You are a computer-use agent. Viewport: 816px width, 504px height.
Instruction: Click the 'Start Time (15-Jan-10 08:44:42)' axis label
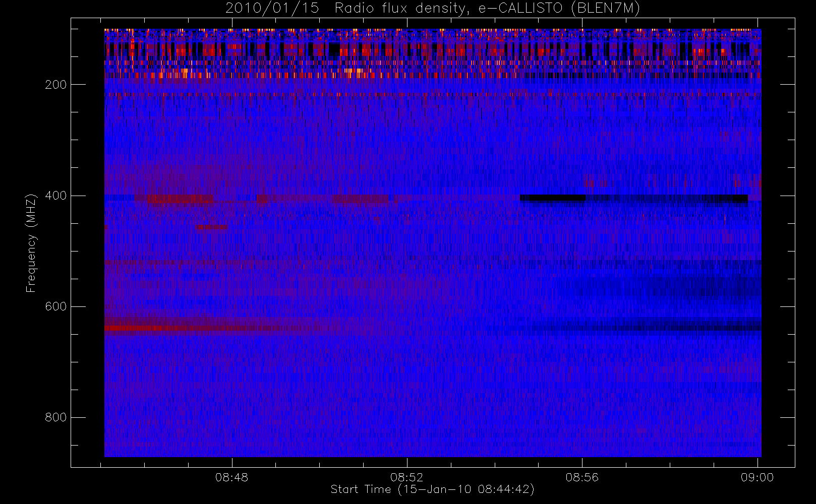(433, 489)
